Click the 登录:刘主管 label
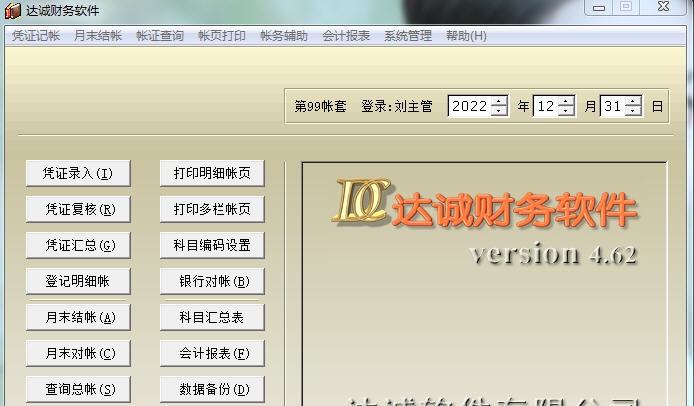694x406 pixels. 397,106
